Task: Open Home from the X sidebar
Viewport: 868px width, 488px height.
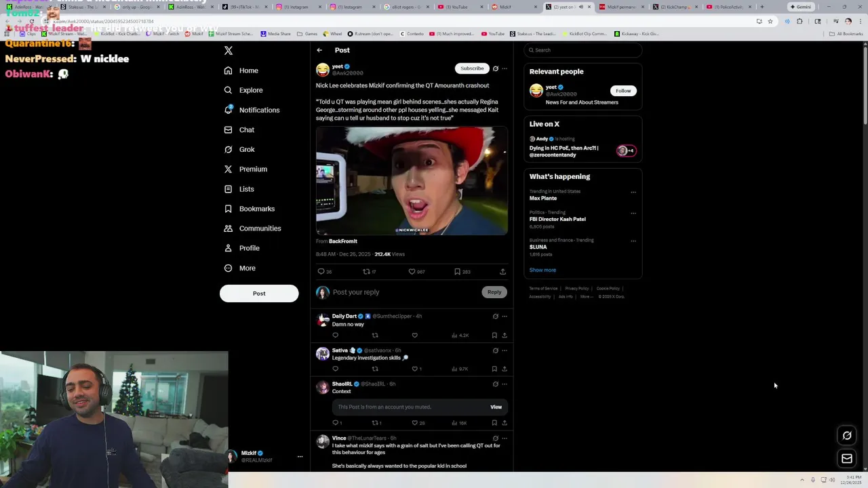Action: tap(241, 70)
